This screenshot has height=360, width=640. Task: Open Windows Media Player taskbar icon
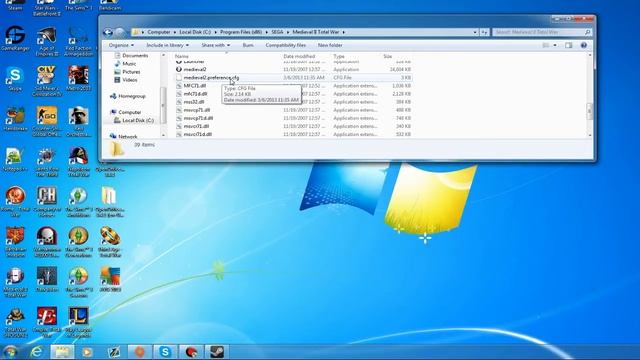[x=87, y=352]
